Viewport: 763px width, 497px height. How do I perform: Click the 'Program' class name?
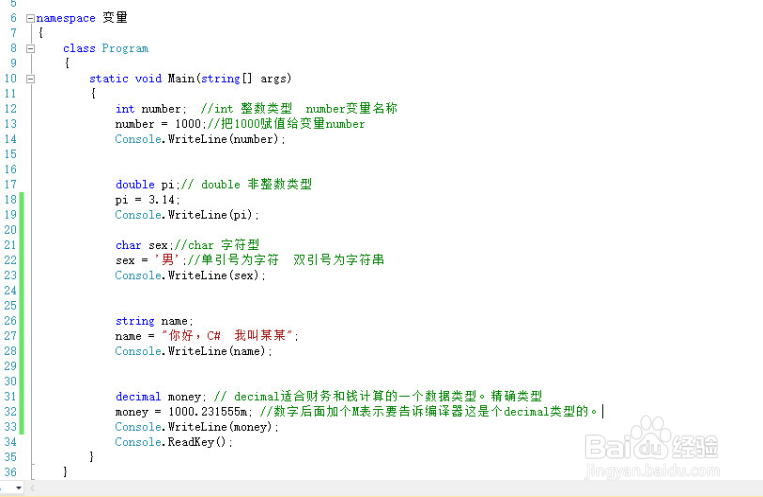pyautogui.click(x=125, y=49)
